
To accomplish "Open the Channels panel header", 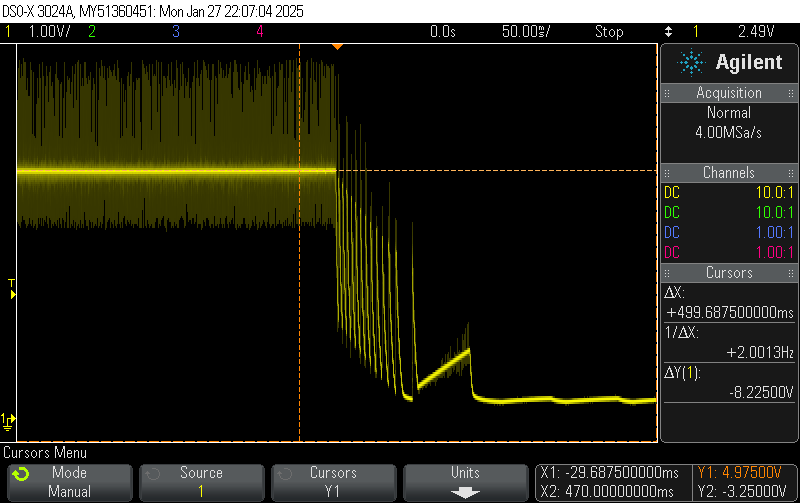I will pyautogui.click(x=729, y=172).
